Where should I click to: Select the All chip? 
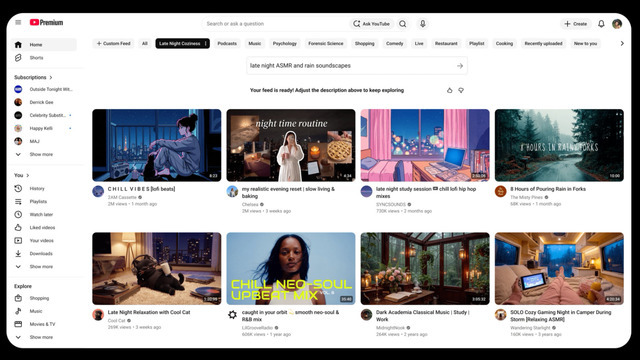point(145,43)
